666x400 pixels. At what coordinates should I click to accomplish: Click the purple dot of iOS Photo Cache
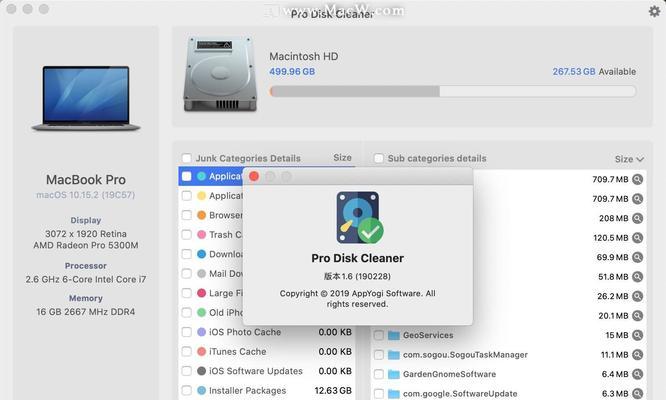tap(202, 332)
